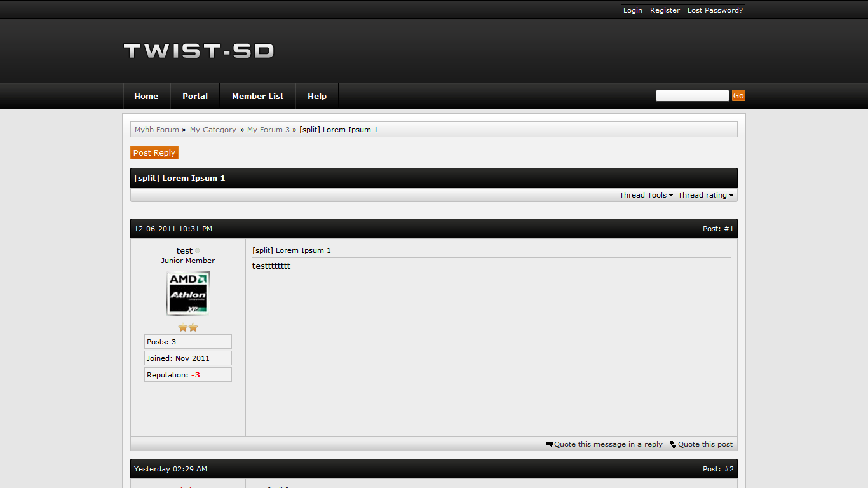Viewport: 868px width, 488px height.
Task: Open the Help menu item
Action: pyautogui.click(x=317, y=97)
